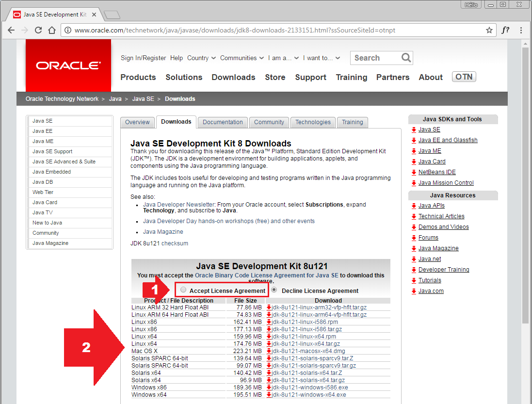532x404 pixels.
Task: Open Developer Training resource link
Action: coord(444,270)
